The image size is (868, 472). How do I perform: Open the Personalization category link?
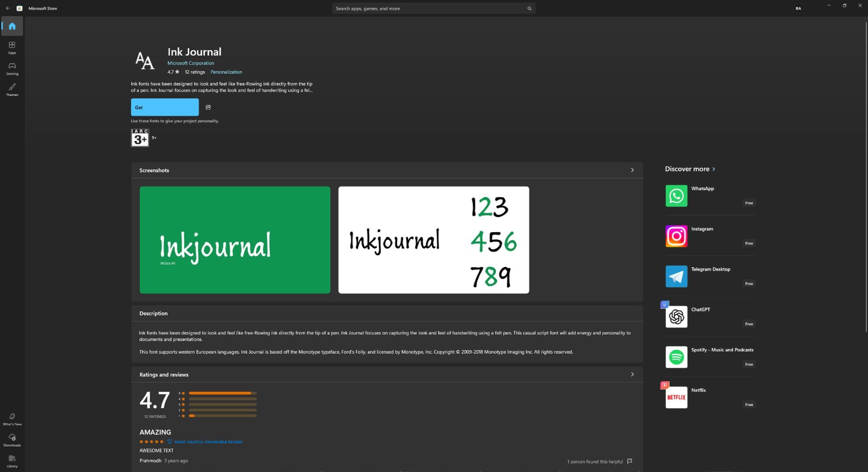226,72
